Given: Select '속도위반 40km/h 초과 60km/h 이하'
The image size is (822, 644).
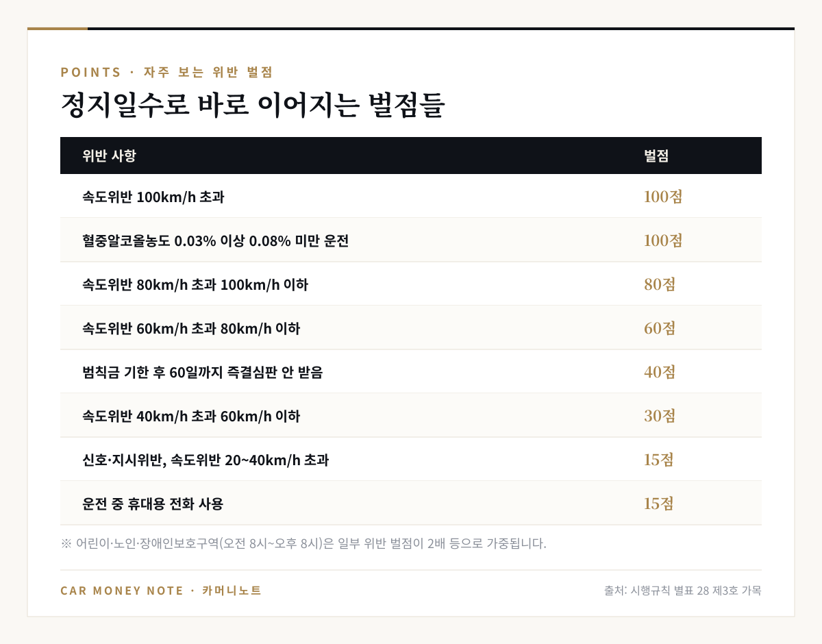Looking at the screenshot, I should 411,416.
